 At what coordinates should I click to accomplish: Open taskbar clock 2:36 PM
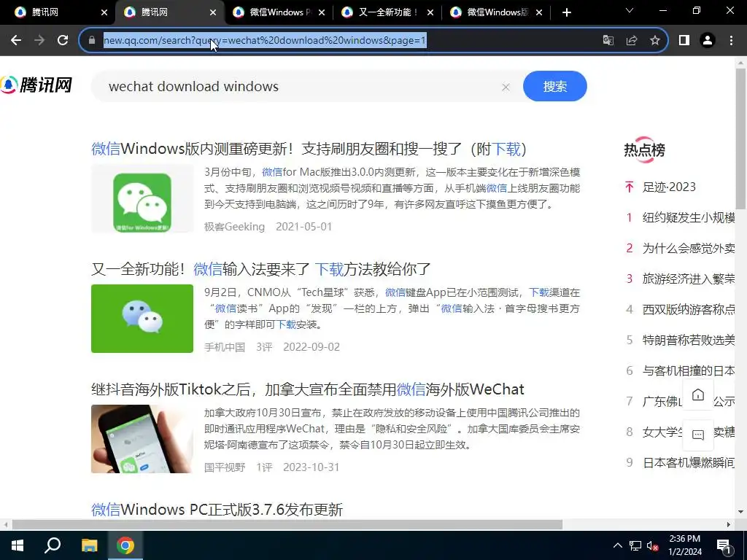point(684,545)
